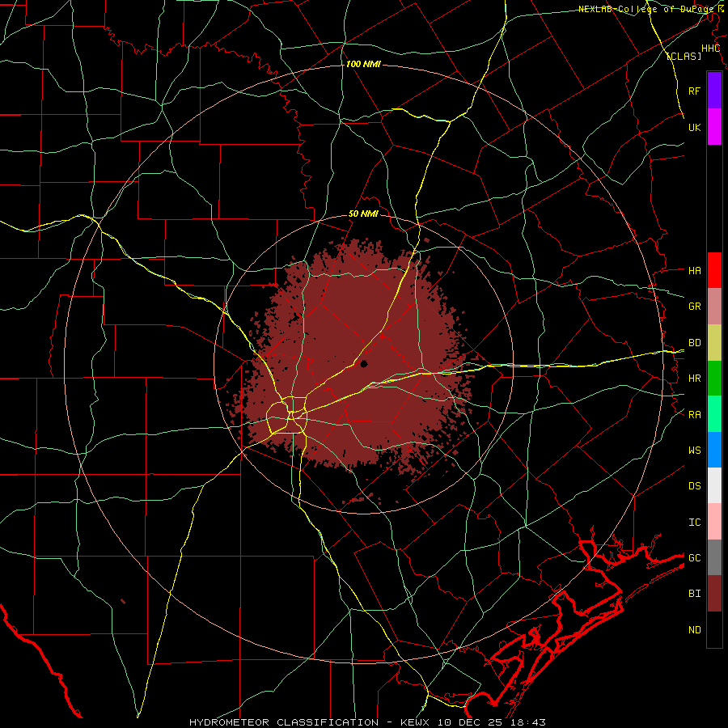Click the 50 NMI range ring label
This screenshot has height=728, width=728.
pos(363,214)
